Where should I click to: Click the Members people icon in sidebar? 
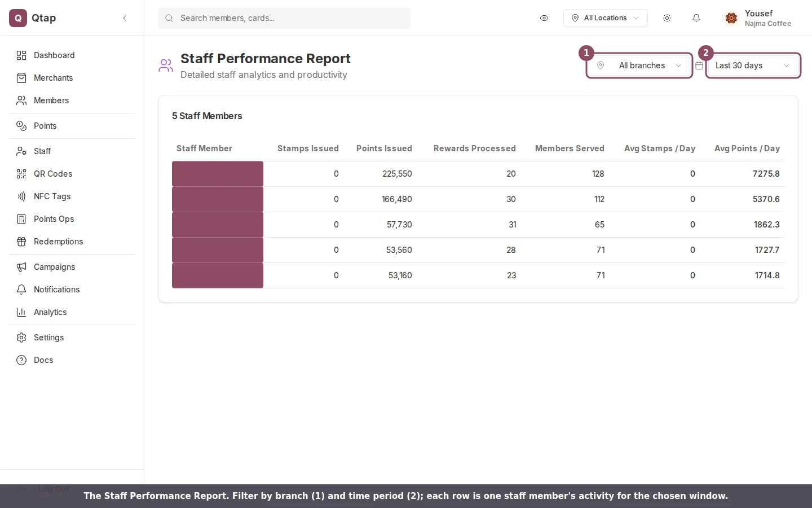pyautogui.click(x=21, y=100)
